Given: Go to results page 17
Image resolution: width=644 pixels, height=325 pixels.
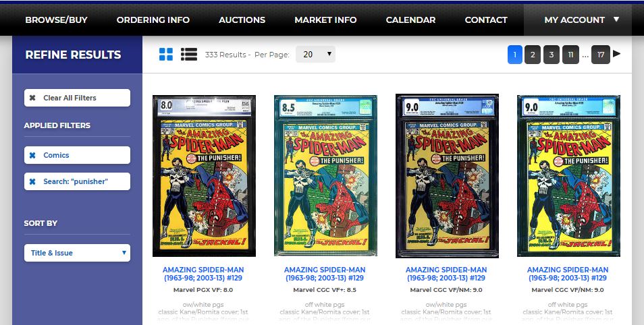Looking at the screenshot, I should coord(601,55).
